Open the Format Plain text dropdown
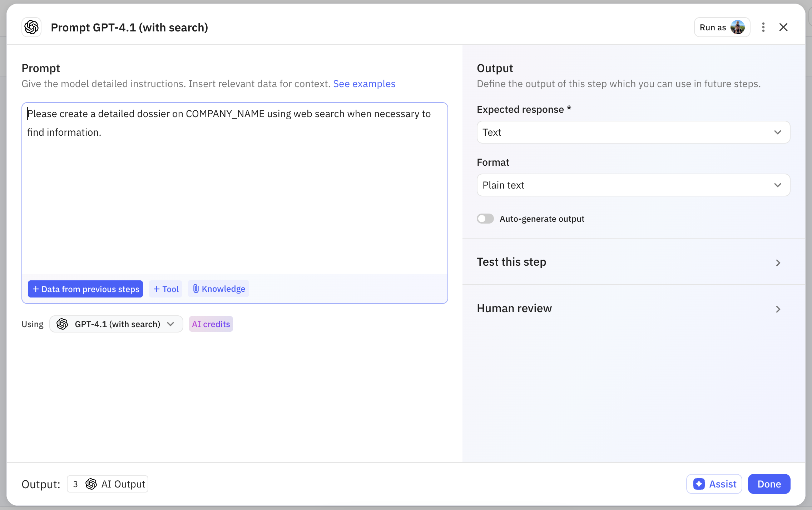This screenshot has height=510, width=812. click(x=633, y=185)
